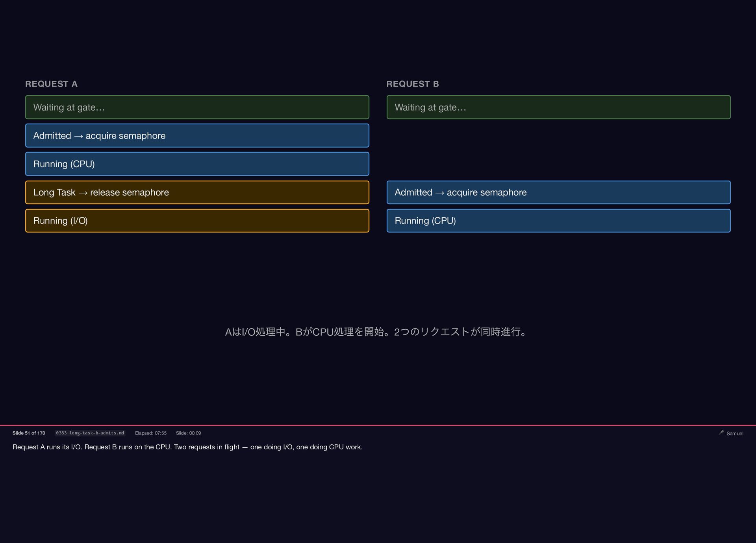The image size is (756, 543).
Task: Click the REQUEST A column heading
Action: tap(51, 84)
